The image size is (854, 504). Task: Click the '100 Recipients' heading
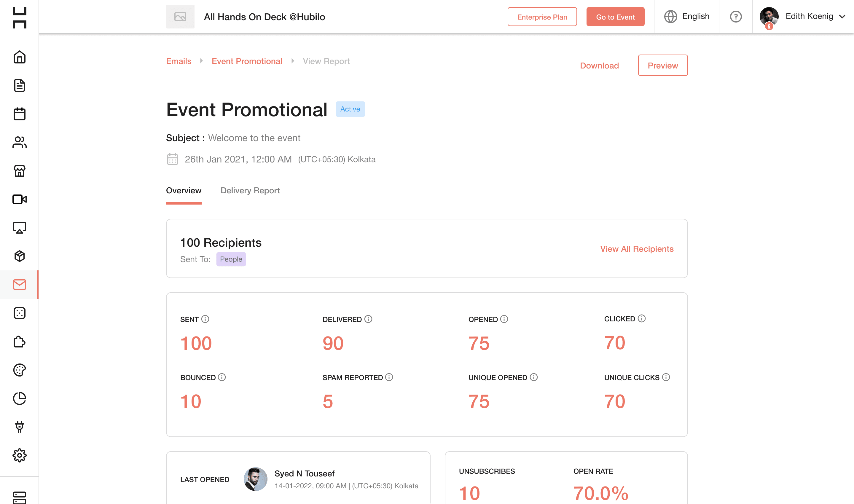(221, 243)
